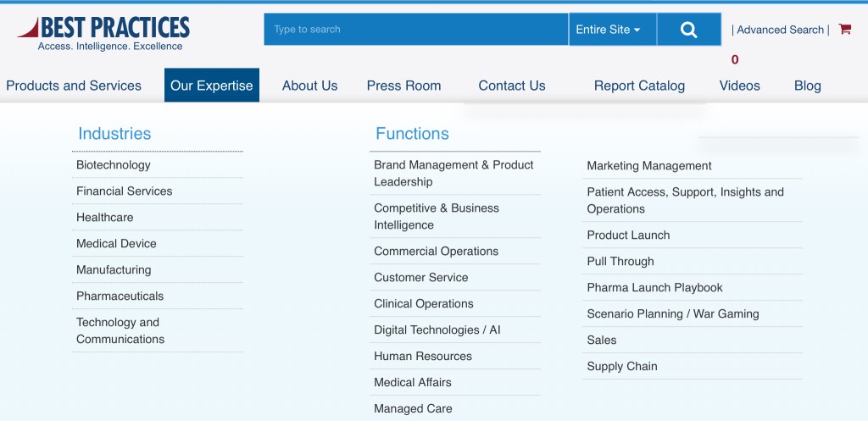Open Products and Services menu
This screenshot has width=868, height=421.
[74, 86]
